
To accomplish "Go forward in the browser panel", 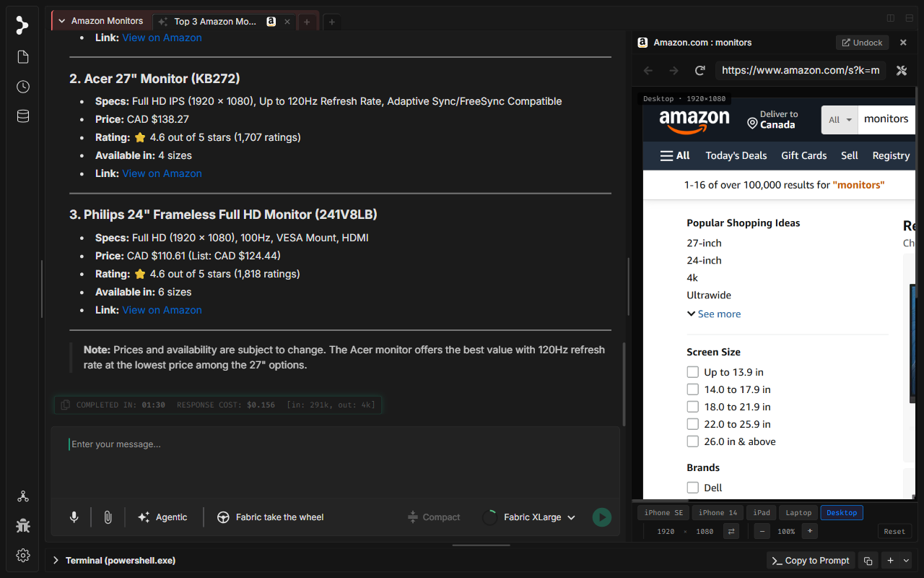I will click(674, 70).
